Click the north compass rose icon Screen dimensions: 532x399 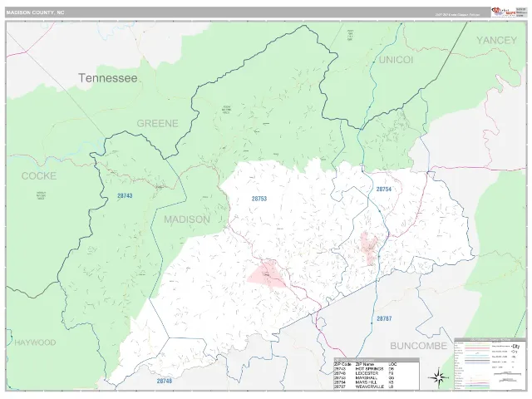[437, 377]
